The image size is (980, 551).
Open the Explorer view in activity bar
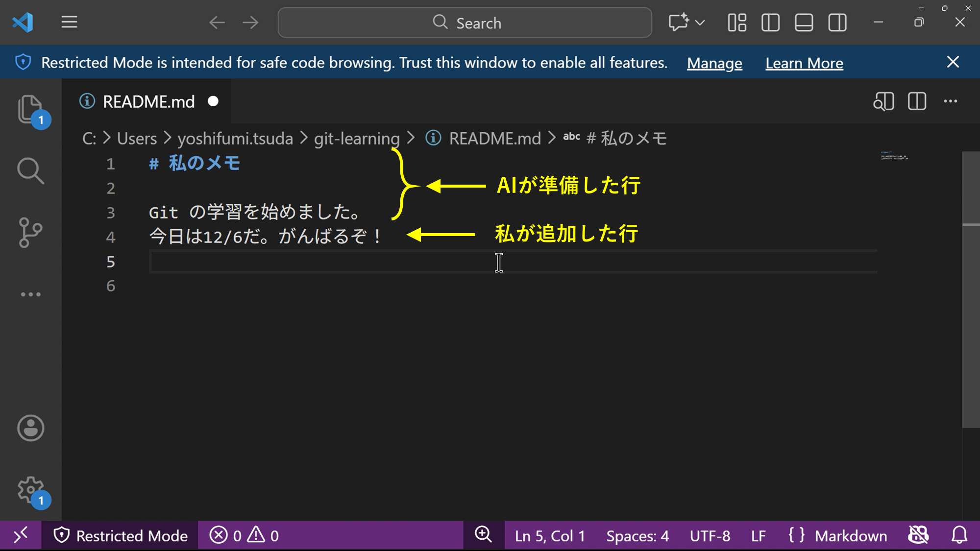click(x=30, y=109)
